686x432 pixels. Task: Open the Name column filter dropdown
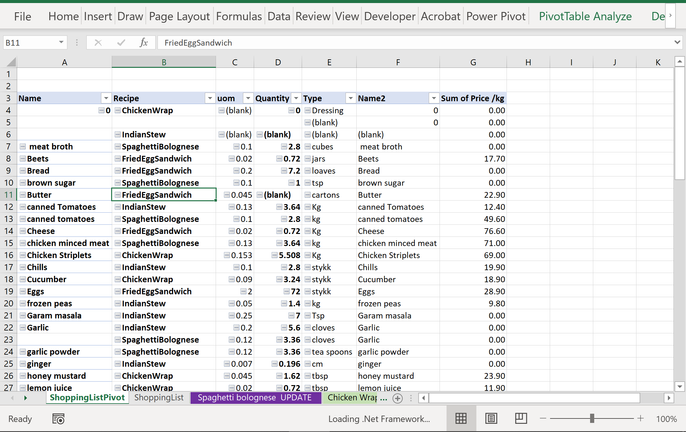pos(105,98)
